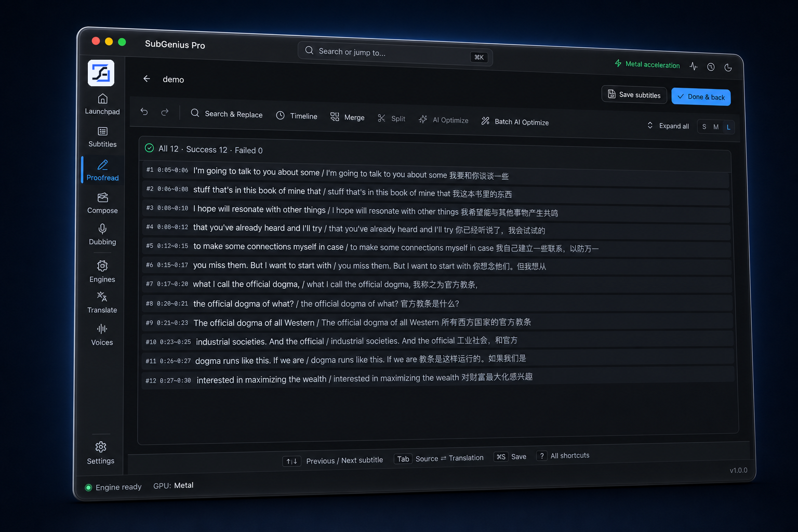Click the v1.0.0 version label

tap(738, 470)
